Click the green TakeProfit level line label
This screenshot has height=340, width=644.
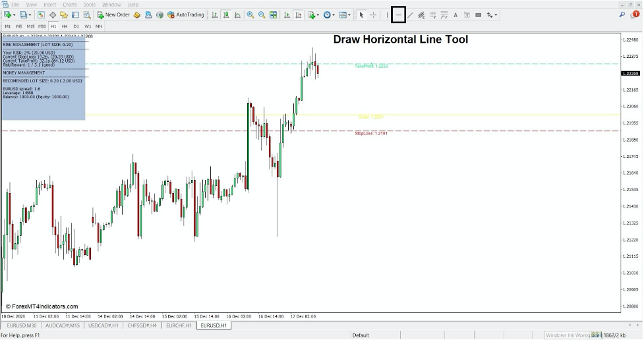tap(371, 67)
